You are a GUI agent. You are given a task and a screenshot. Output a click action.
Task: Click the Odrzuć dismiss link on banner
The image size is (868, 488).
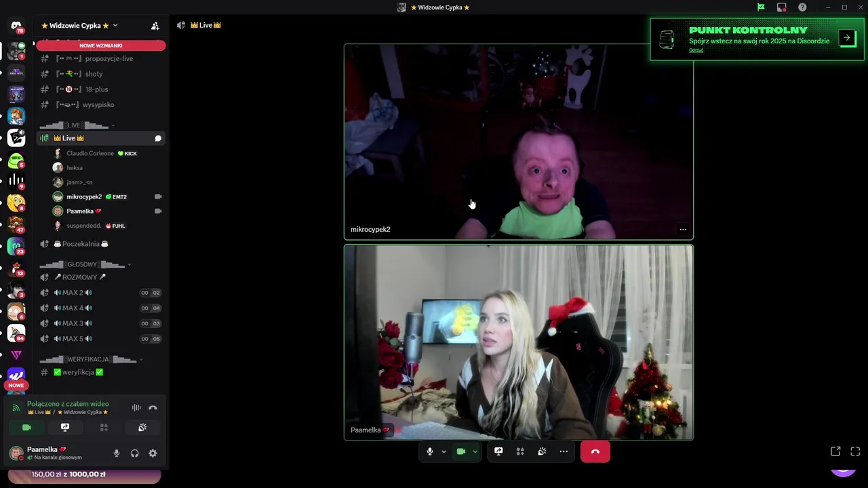point(696,50)
